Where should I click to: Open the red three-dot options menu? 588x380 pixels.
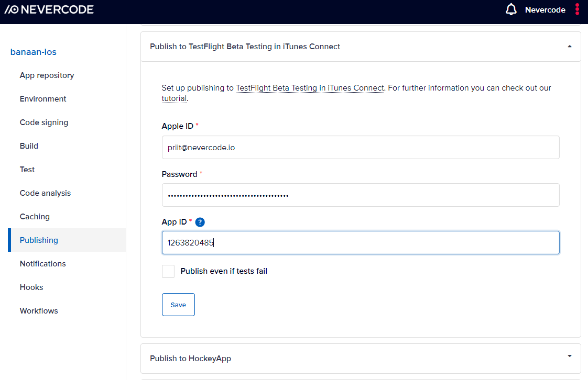(577, 9)
